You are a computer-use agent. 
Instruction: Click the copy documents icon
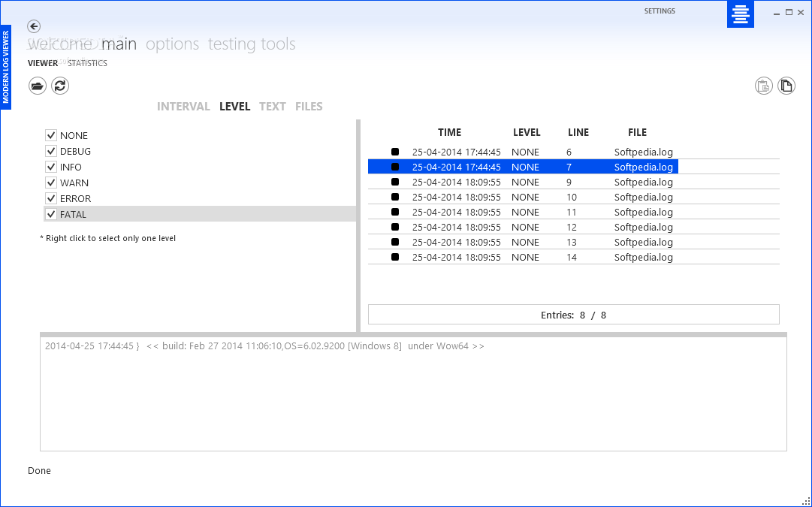[x=786, y=86]
